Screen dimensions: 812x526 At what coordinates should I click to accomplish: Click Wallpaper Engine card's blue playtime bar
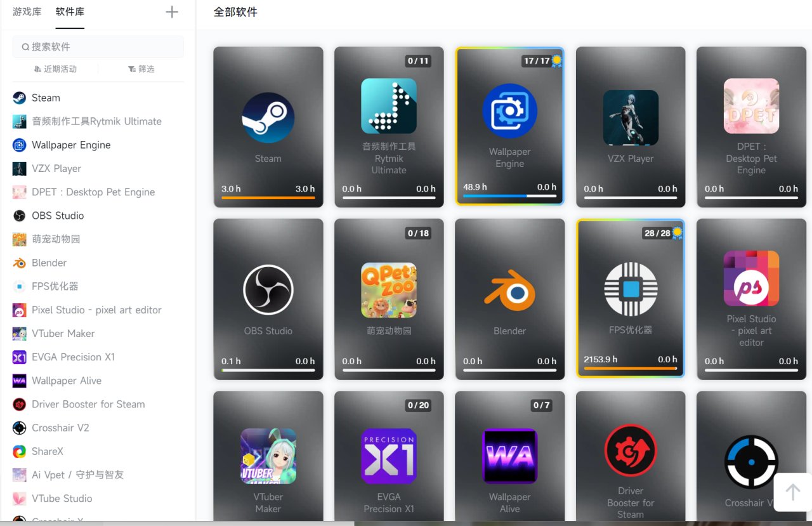(x=495, y=196)
